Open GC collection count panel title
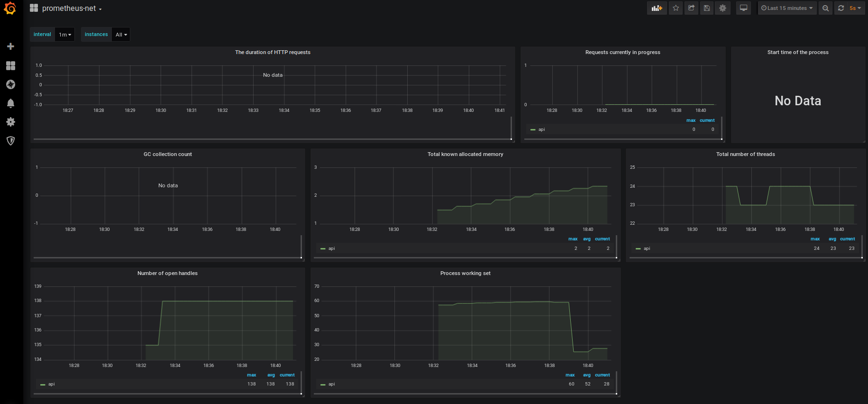This screenshot has width=868, height=404. pyautogui.click(x=168, y=154)
